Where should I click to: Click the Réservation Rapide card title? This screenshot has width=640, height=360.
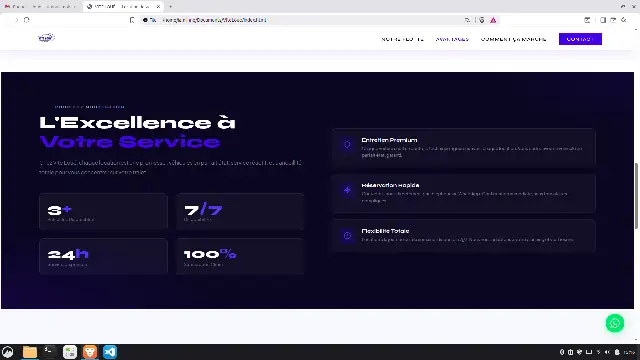click(390, 185)
